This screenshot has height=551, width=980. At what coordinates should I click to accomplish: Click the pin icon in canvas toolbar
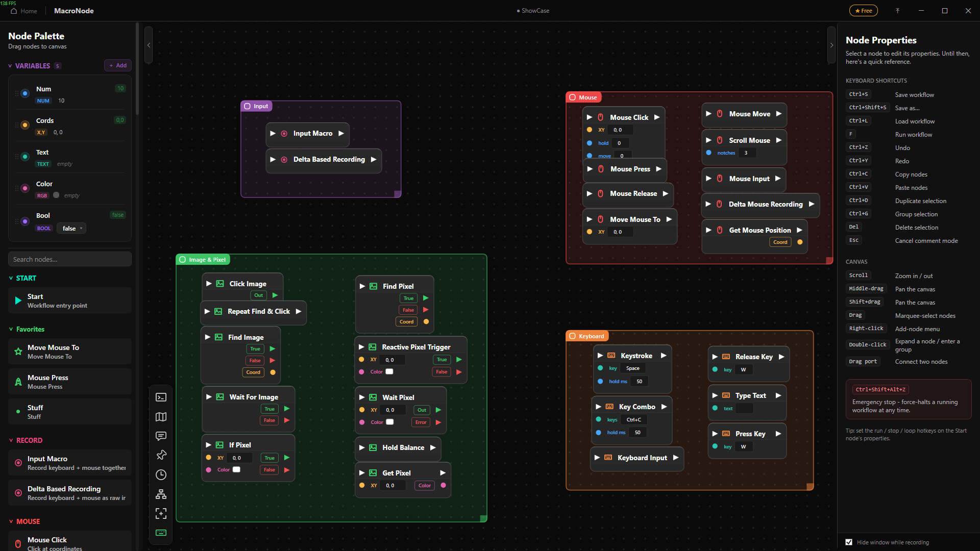click(x=161, y=455)
